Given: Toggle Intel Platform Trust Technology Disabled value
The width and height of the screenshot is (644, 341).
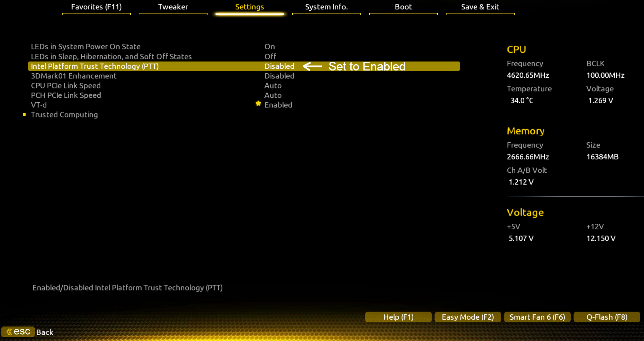Looking at the screenshot, I should pyautogui.click(x=279, y=66).
